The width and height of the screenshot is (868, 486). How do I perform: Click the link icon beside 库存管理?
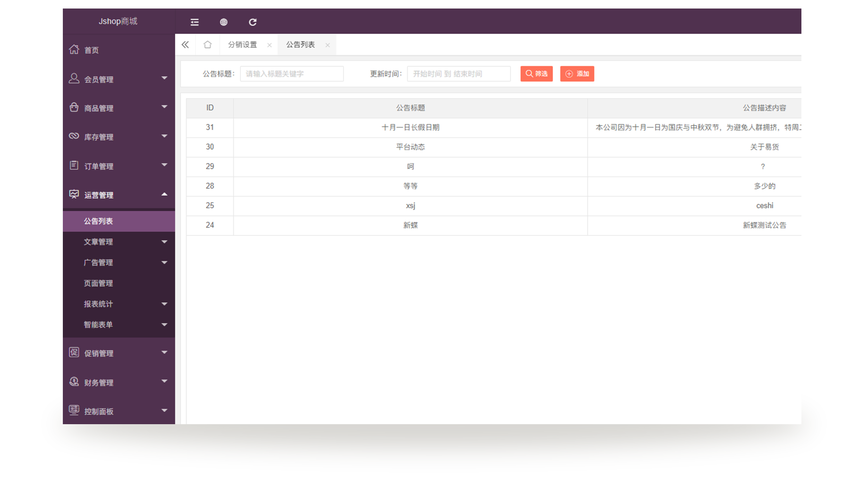[74, 136]
